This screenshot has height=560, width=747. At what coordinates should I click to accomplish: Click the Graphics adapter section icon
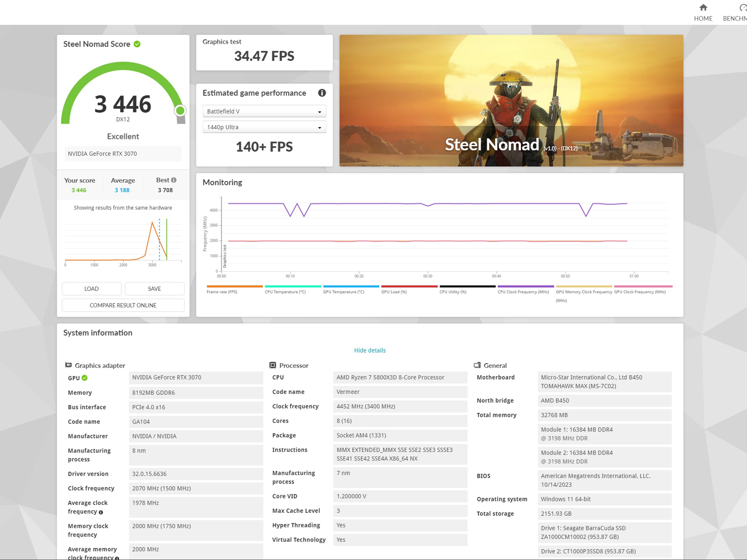click(x=68, y=365)
